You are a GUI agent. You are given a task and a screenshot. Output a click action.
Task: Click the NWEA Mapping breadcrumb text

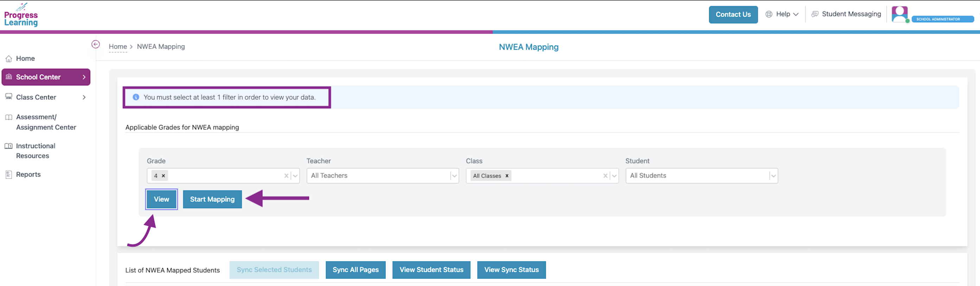tap(161, 46)
